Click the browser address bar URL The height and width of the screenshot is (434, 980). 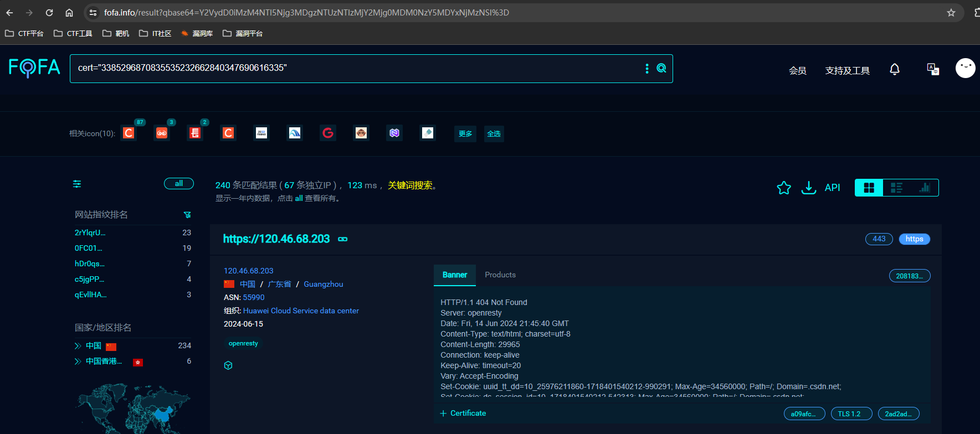click(306, 12)
